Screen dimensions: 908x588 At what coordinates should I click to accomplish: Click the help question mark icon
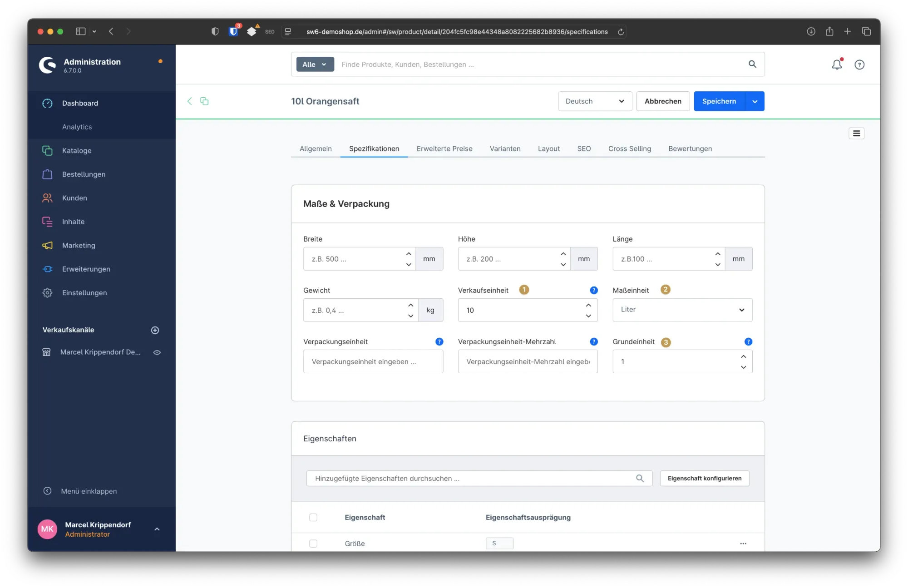click(859, 64)
